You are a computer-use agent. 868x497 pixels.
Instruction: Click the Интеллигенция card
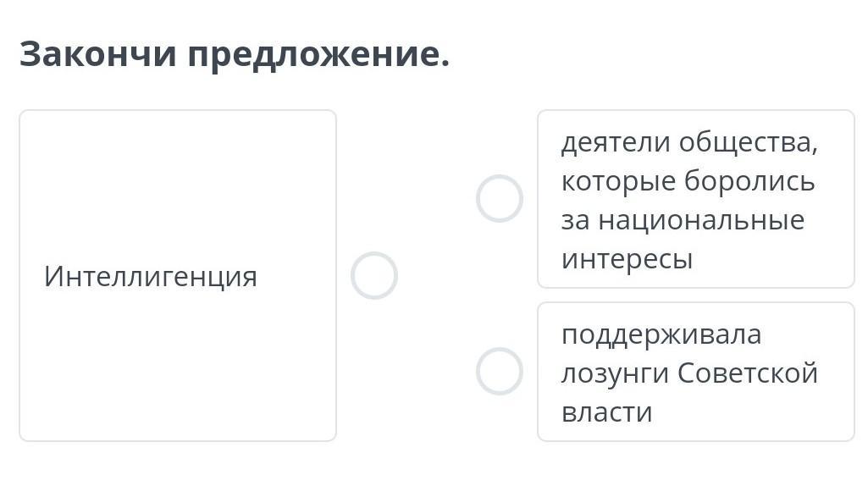point(178,356)
